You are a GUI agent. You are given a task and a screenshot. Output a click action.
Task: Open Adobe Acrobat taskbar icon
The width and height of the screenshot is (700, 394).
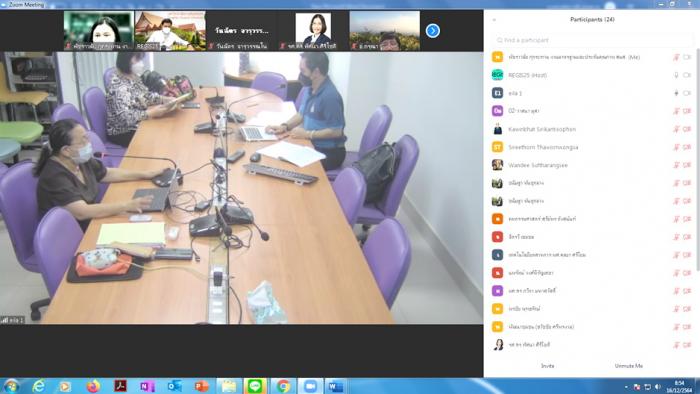120,386
